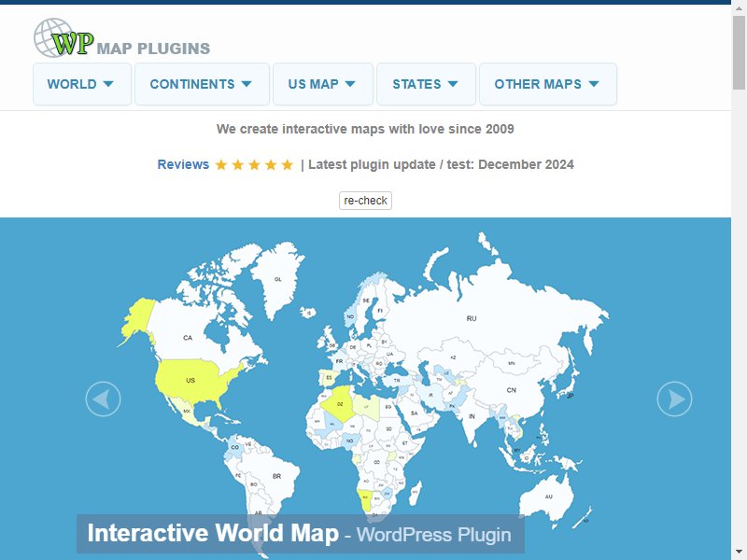Viewport: 747px width, 560px height.
Task: Select Nigeria (NG) on the map
Action: click(x=349, y=441)
